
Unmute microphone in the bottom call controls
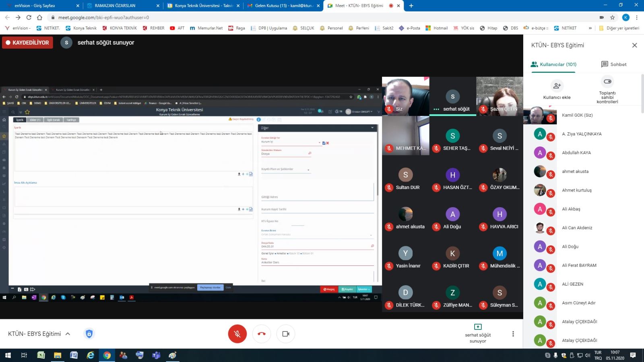coord(237,334)
